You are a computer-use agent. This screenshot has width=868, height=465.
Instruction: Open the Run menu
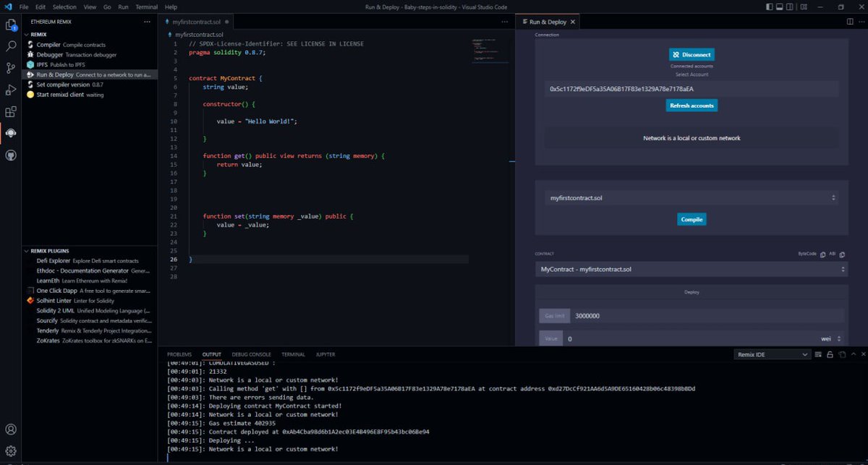(123, 7)
